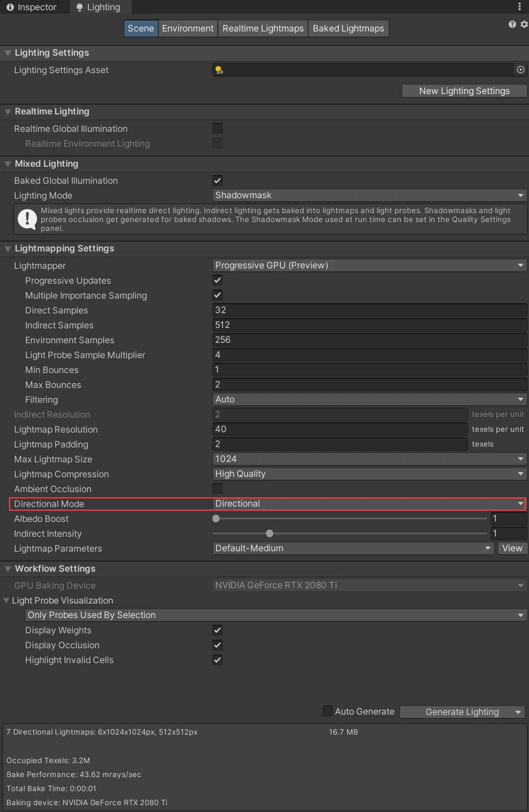Switch to the Baked Lightmaps tab

(x=348, y=28)
